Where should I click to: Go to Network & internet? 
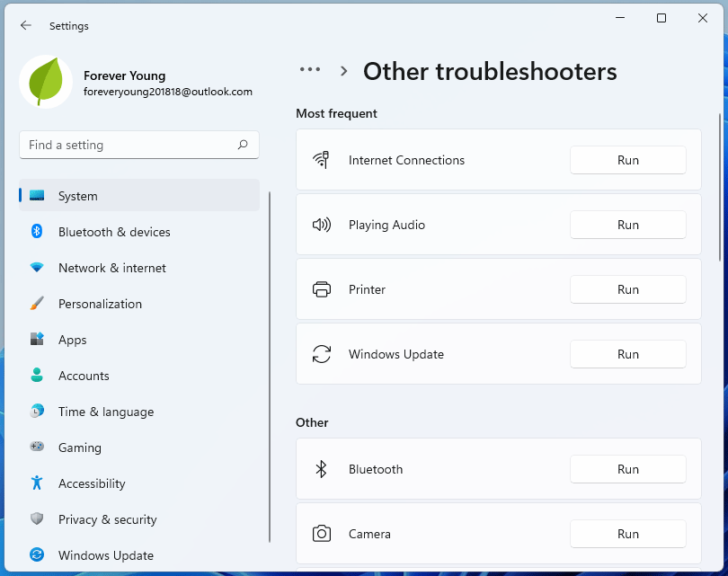point(138,268)
